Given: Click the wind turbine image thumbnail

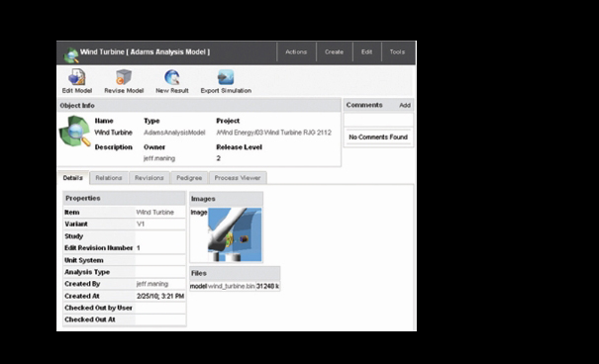Looking at the screenshot, I should click(235, 234).
